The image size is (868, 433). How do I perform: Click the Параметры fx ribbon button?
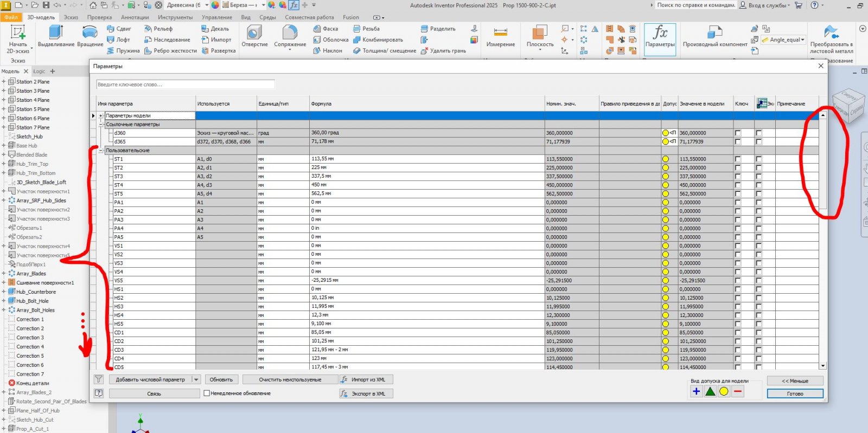tap(660, 39)
